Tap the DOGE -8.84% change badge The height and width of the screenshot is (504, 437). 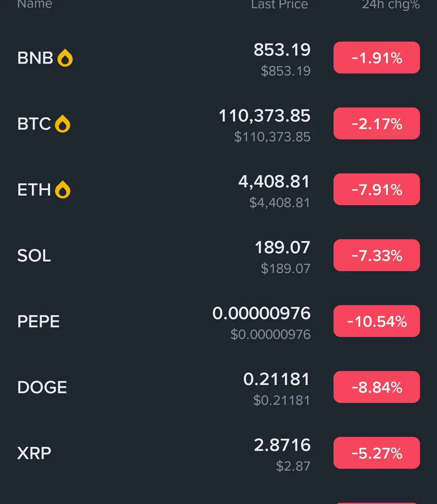coord(377,387)
